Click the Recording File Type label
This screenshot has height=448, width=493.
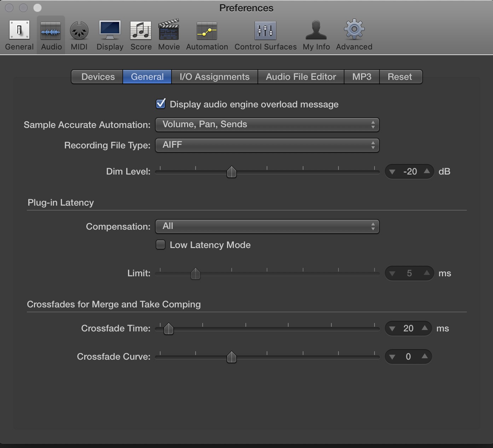(108, 145)
